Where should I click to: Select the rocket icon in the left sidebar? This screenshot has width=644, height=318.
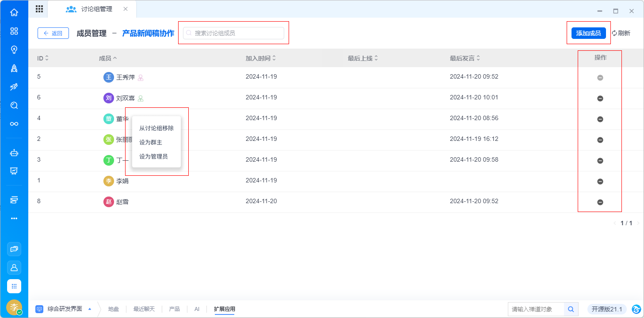14,68
